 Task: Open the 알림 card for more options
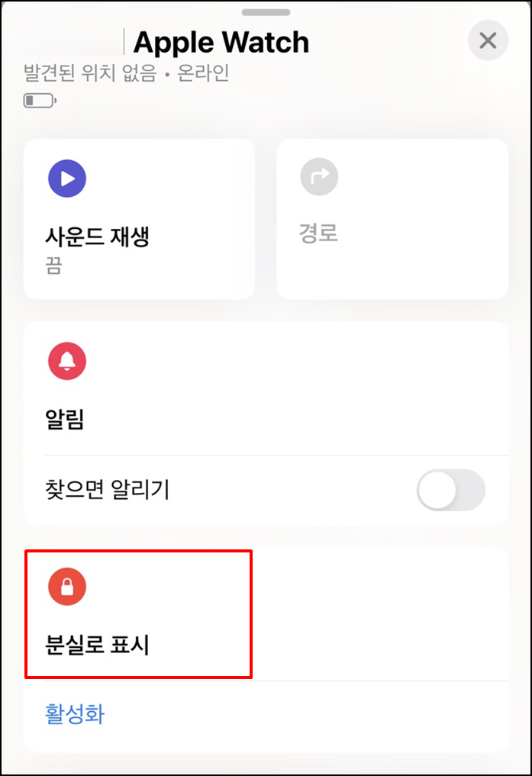[266, 385]
